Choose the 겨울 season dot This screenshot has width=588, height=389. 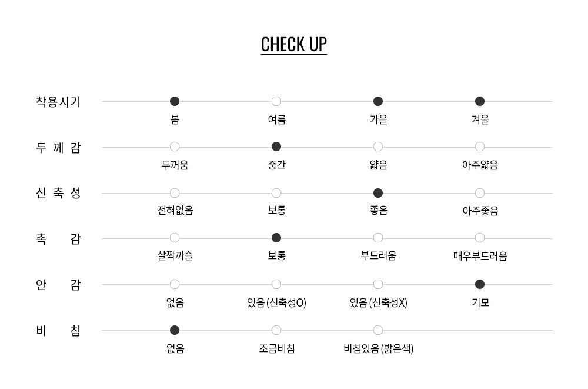click(x=480, y=101)
